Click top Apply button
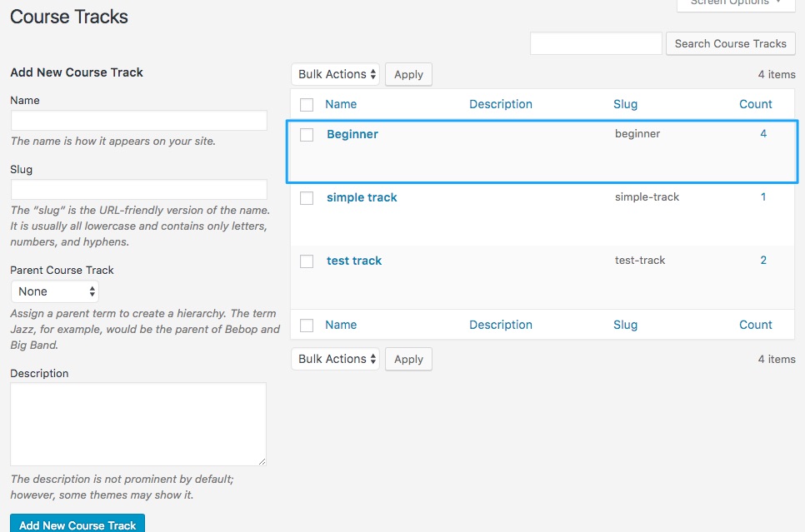The image size is (805, 532). click(408, 74)
